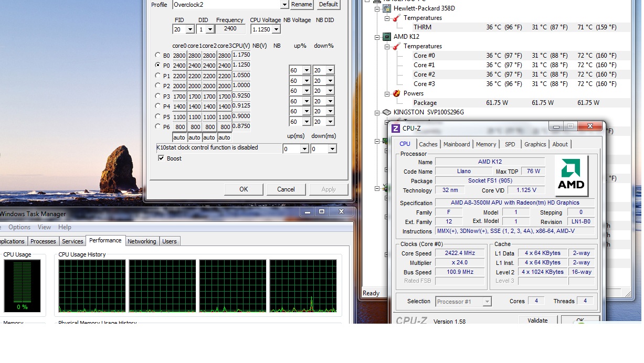The image size is (644, 363).
Task: Click the Default profile button
Action: [x=329, y=4]
